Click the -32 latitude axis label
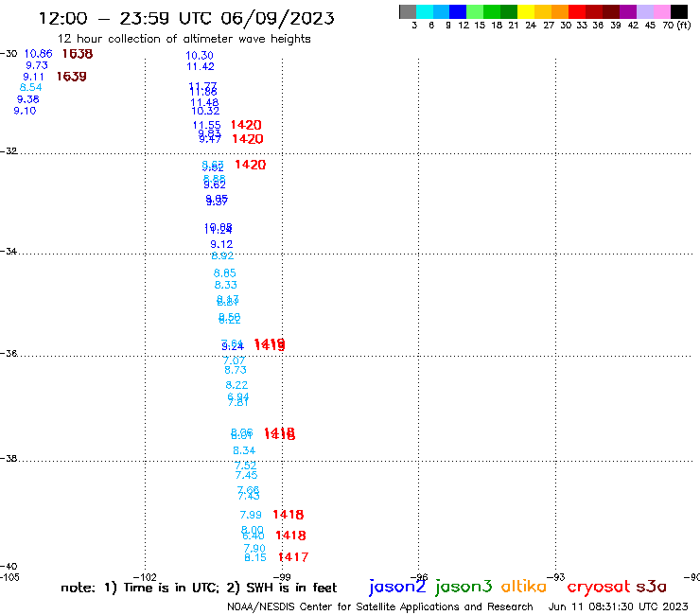This screenshot has height=615, width=700. (x=9, y=151)
